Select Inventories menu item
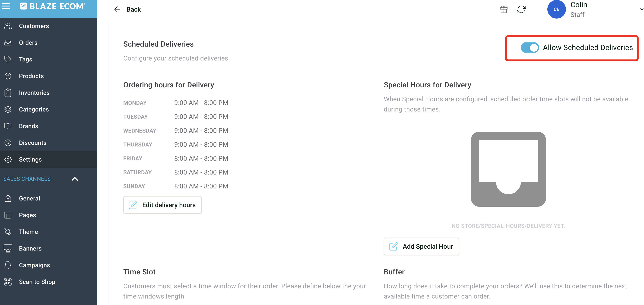 pyautogui.click(x=48, y=92)
